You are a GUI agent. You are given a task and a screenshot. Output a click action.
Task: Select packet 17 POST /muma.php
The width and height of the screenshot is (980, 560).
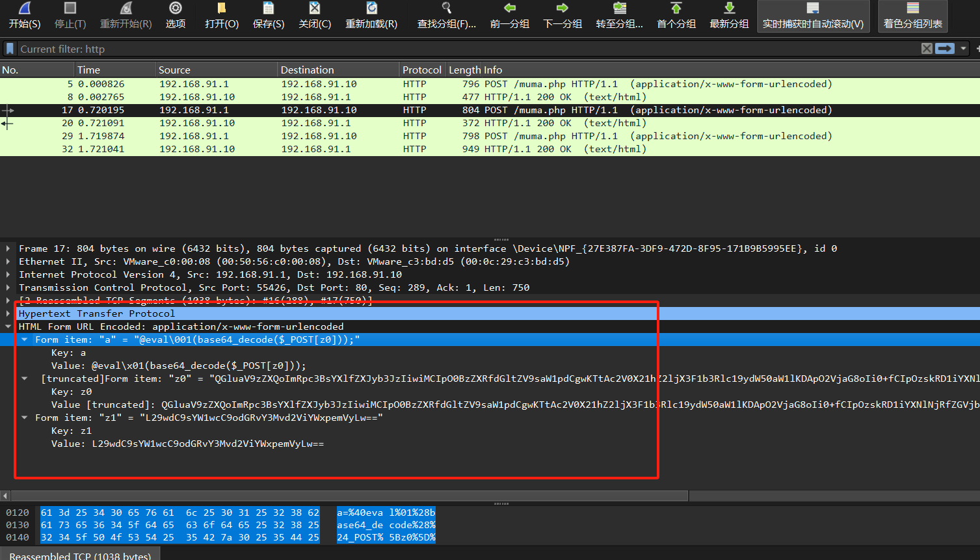tap(490, 110)
